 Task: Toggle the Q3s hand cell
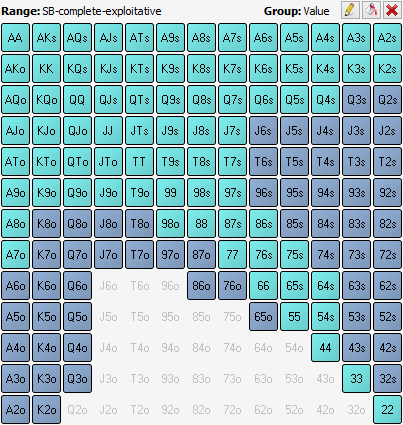(x=356, y=100)
